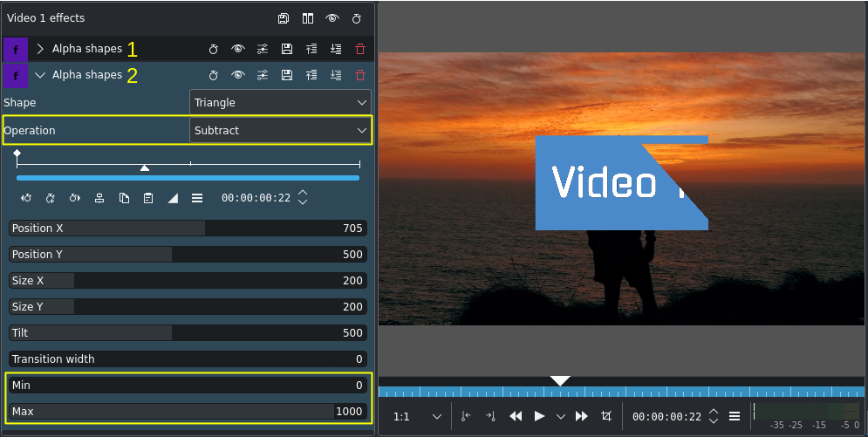
Task: Collapse the second Alpha shapes effect
Action: click(x=40, y=75)
